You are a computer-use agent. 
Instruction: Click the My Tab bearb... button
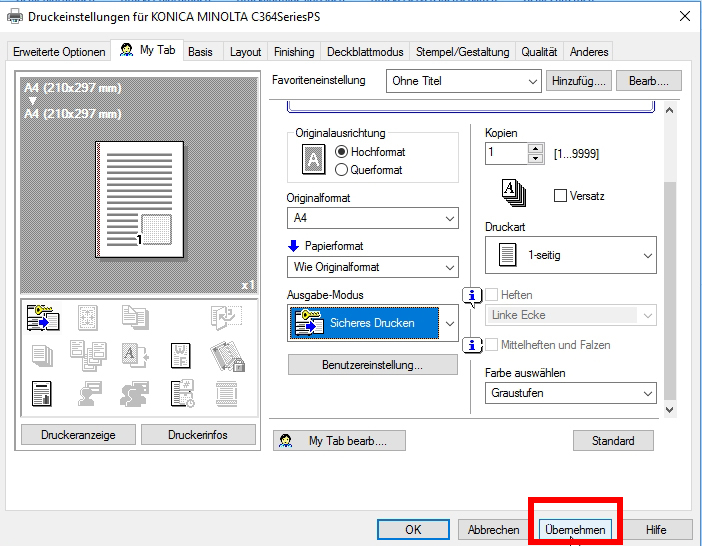coord(339,441)
